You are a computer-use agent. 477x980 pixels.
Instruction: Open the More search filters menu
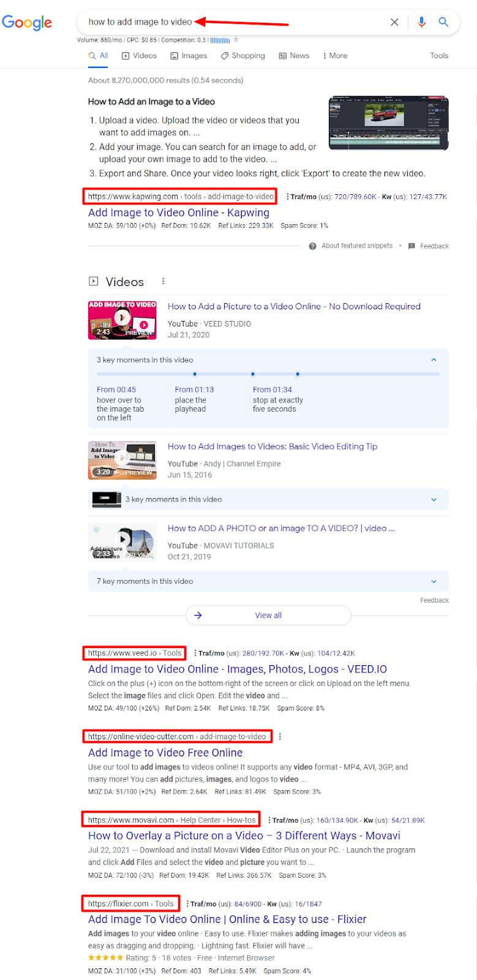335,56
